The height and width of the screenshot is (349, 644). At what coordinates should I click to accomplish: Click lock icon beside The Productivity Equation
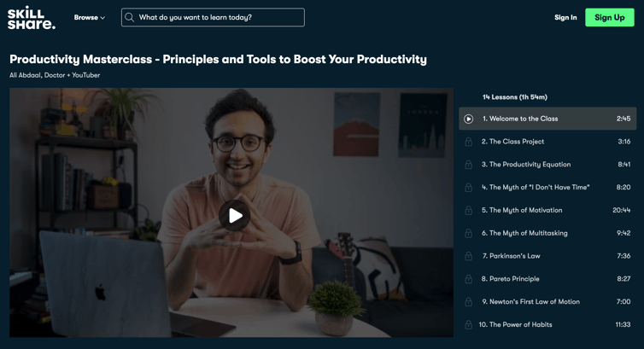(x=468, y=165)
